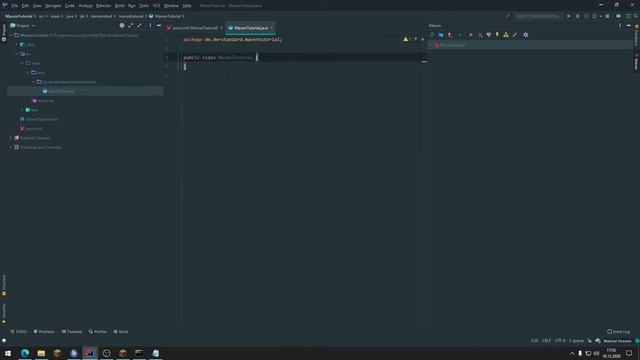Open Build tool window
Viewport: 640px width, 360px height.
121,332
